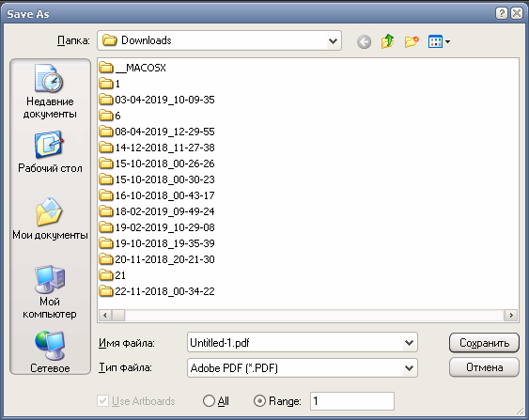Image resolution: width=529 pixels, height=420 pixels.
Task: Go back using the Back arrow icon
Action: coord(364,42)
